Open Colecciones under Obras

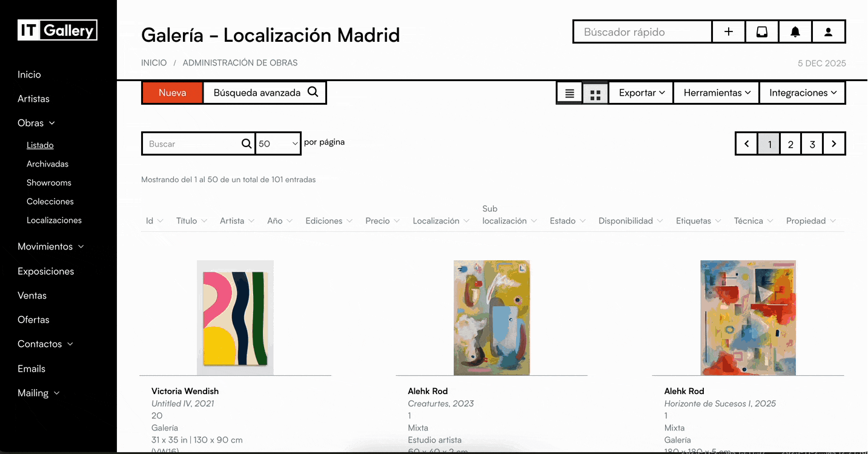(50, 202)
